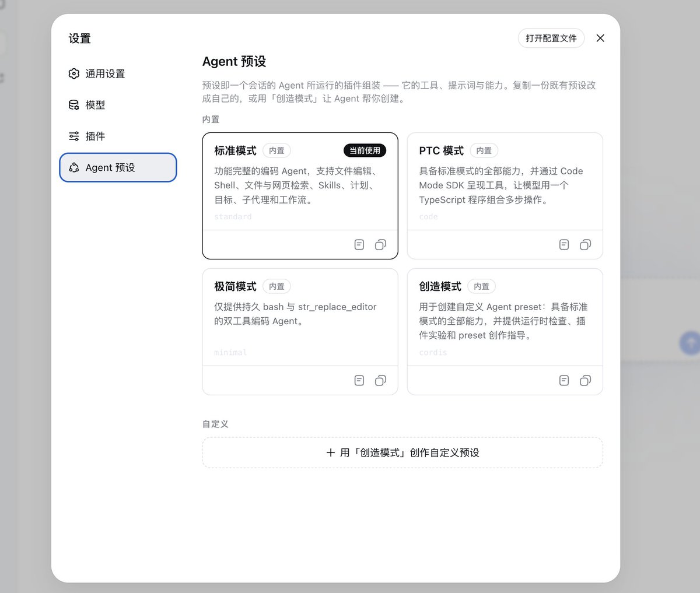Select the PTC 模式 preset card
Viewport: 700px width, 593px height.
click(505, 195)
